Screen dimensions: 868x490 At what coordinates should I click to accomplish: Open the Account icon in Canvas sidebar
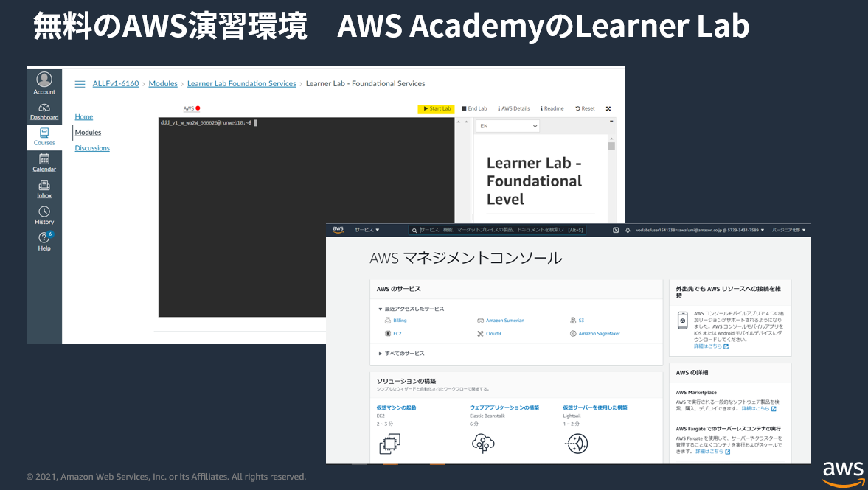click(44, 83)
